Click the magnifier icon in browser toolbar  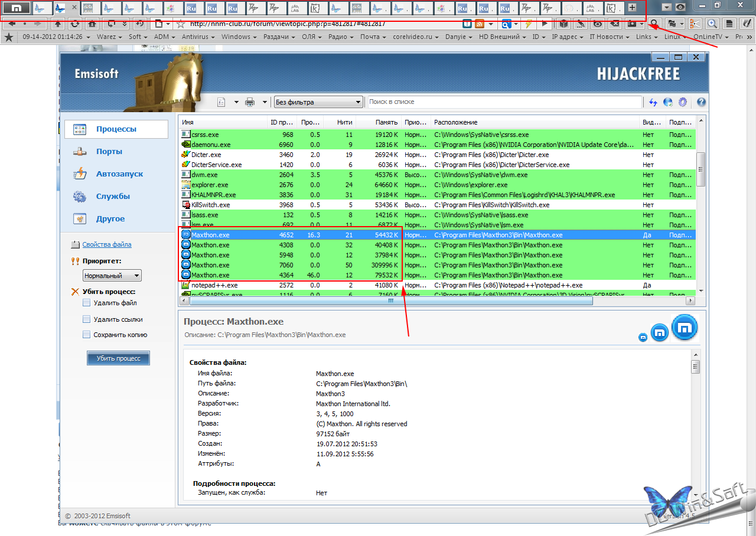[x=654, y=24]
